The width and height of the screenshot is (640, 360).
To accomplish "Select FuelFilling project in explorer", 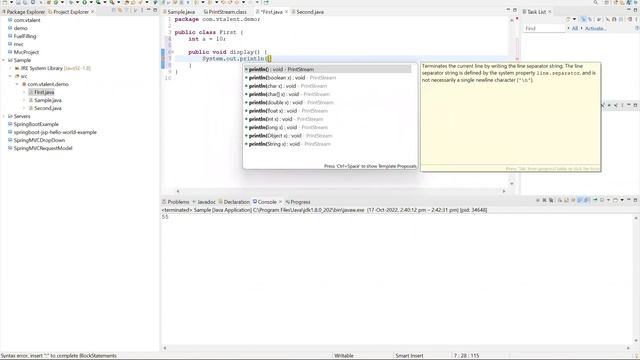I will (x=25, y=36).
